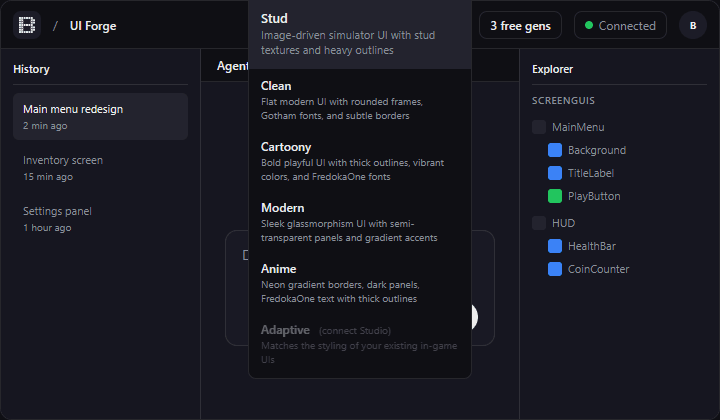Click the HUD ScreenGui icon
The image size is (720, 420).
tap(539, 223)
